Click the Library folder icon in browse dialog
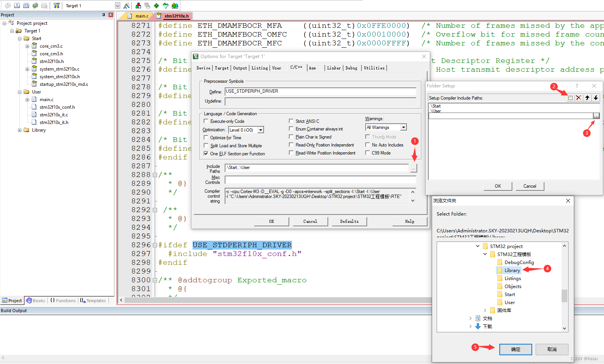 tap(500, 270)
